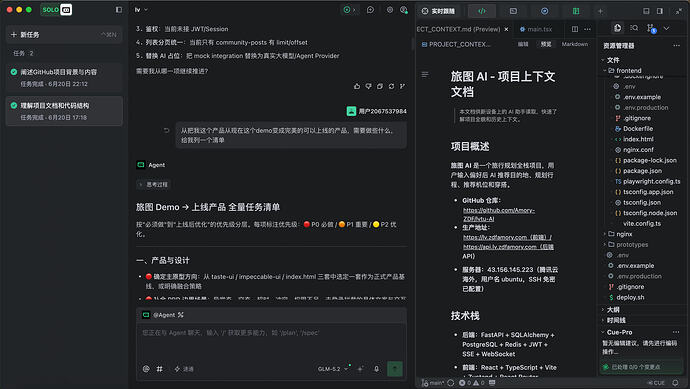Expand the 思考过程 thinking section
The width and height of the screenshot is (690, 389).
154,184
